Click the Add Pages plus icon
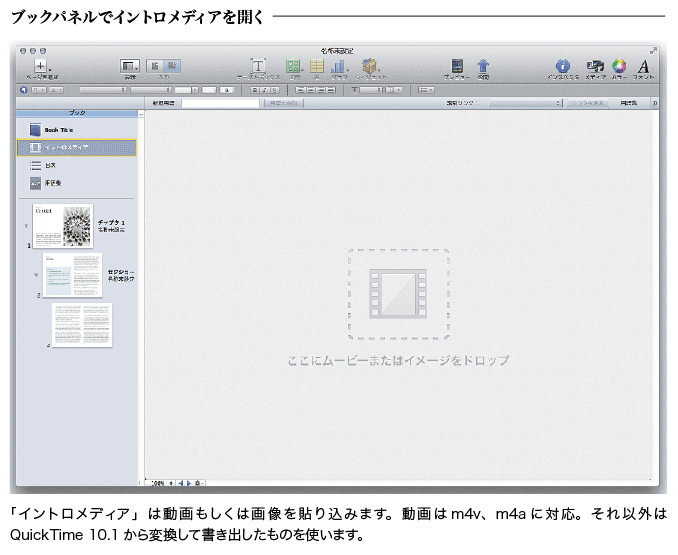Screen dimensions: 678x555 tap(41, 66)
